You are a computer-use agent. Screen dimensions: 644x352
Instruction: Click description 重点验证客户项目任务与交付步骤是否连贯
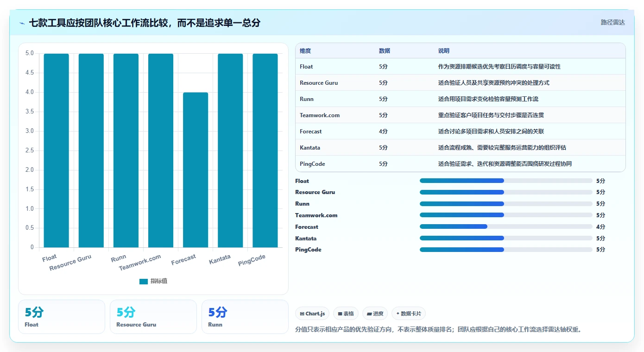coord(491,115)
